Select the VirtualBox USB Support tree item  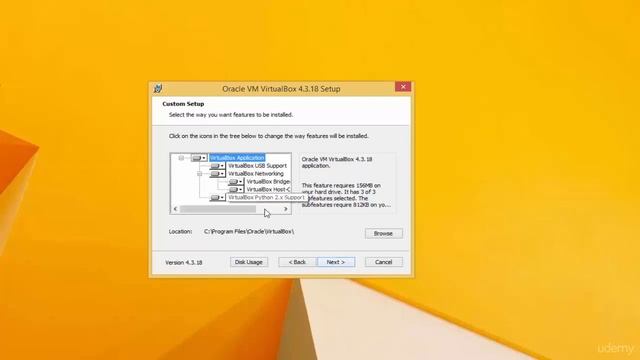point(257,166)
